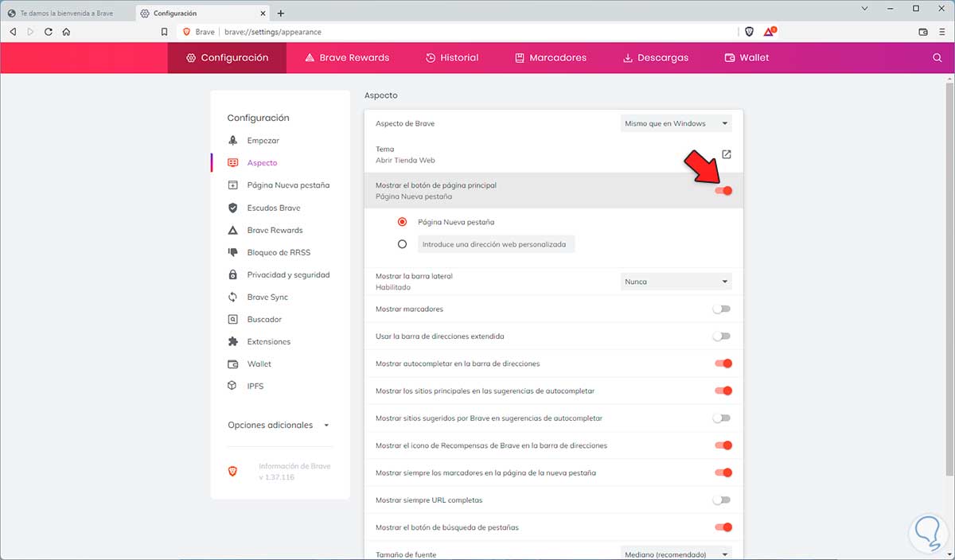Toggle Mostrar los sitios principales en sugerencias
955x560 pixels.
[x=723, y=391]
